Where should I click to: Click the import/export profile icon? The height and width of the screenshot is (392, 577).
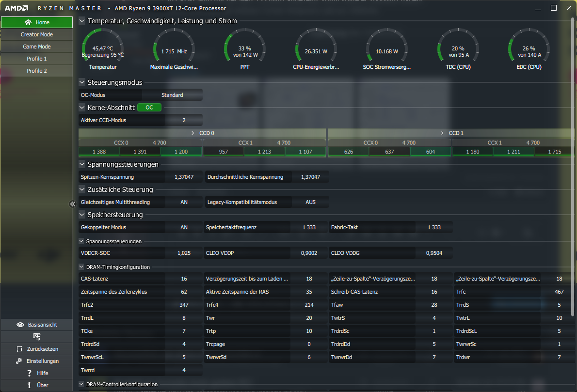tap(37, 336)
